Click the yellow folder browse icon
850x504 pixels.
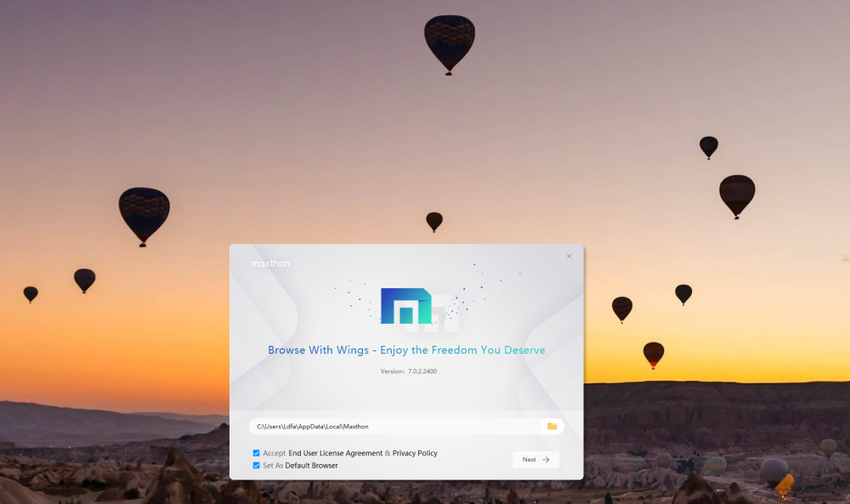pos(552,426)
